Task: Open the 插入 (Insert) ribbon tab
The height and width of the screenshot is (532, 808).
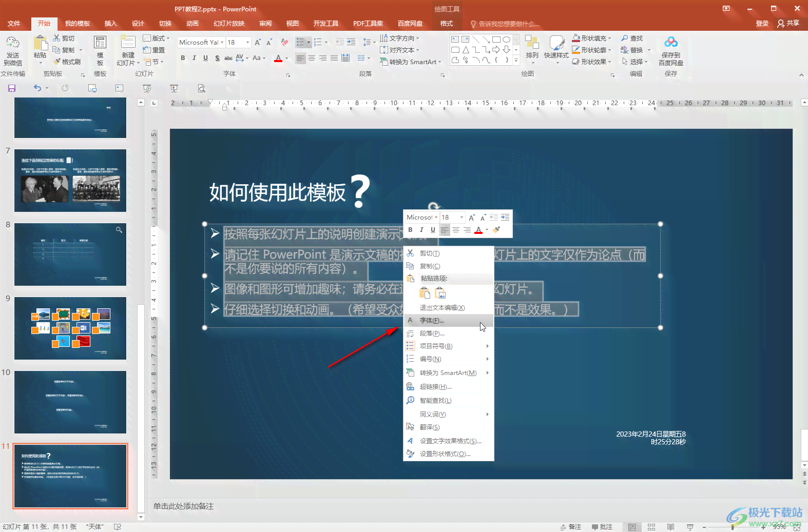Action: coord(111,24)
